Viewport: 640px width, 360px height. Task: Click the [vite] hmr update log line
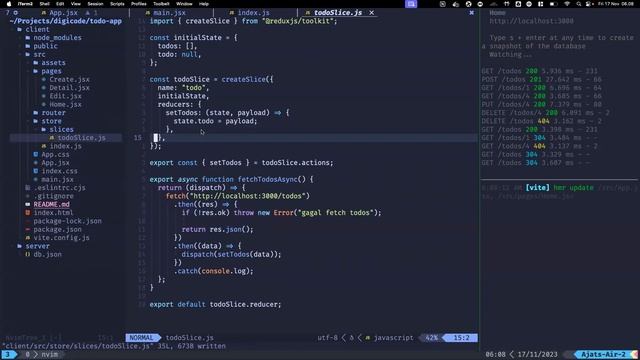(559, 188)
